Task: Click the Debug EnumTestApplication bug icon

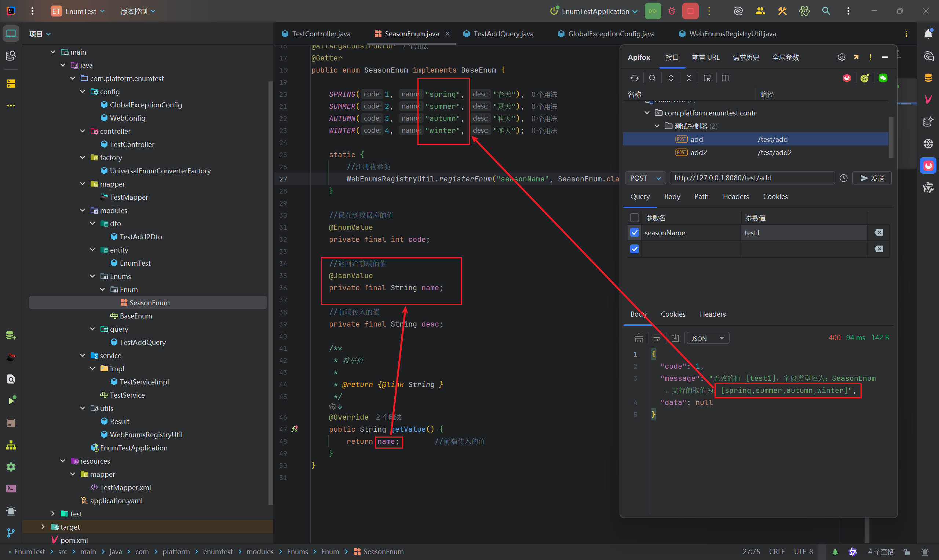Action: pyautogui.click(x=672, y=11)
